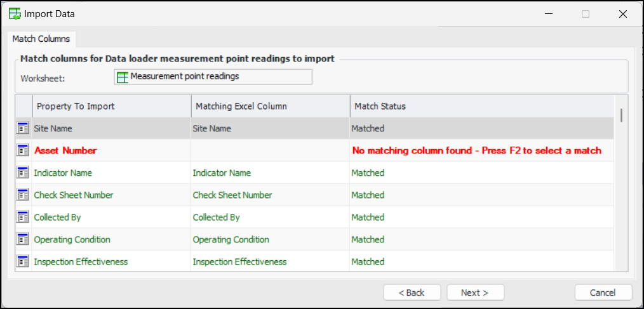
Task: Proceed with the Next button
Action: (475, 293)
